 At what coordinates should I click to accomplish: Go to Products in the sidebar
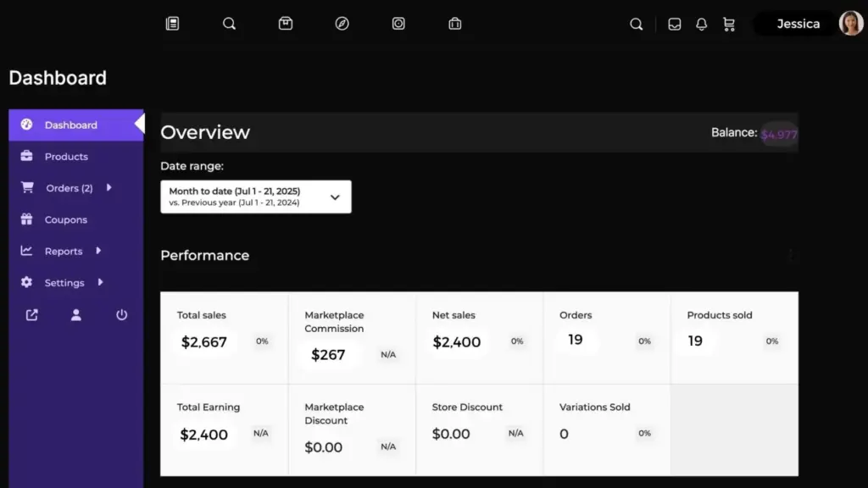(x=66, y=157)
